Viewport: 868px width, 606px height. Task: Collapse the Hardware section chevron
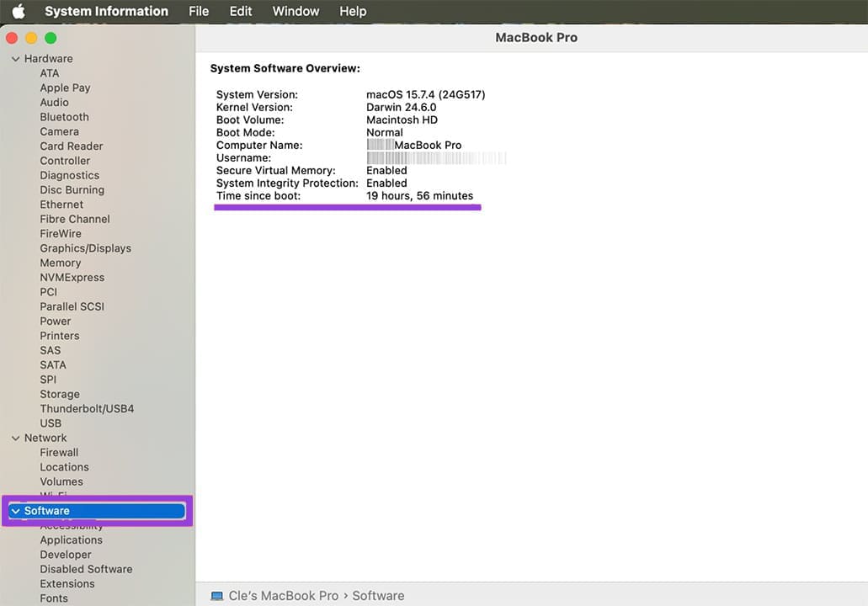(x=15, y=59)
